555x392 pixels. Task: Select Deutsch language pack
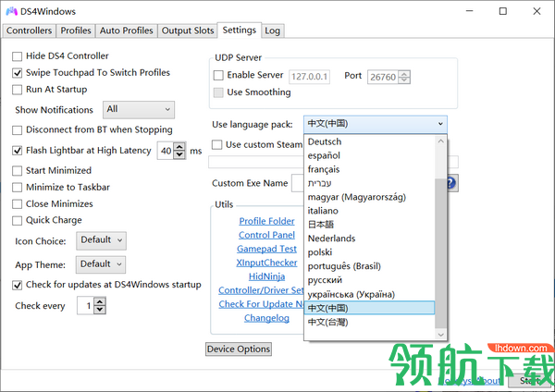(x=369, y=141)
